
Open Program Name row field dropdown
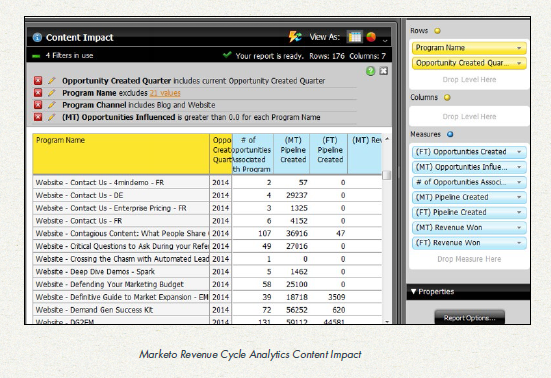point(519,48)
